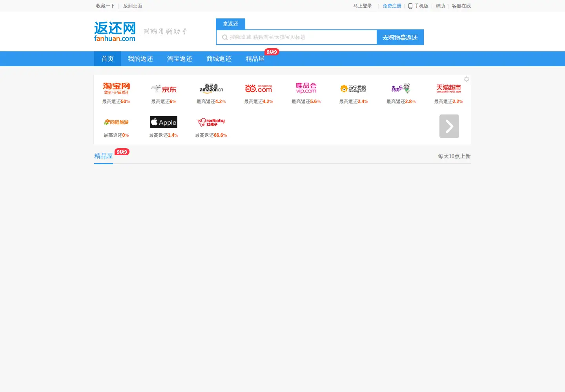Screen dimensions: 565x392
Task: Open the 帮助 link
Action: tap(440, 6)
